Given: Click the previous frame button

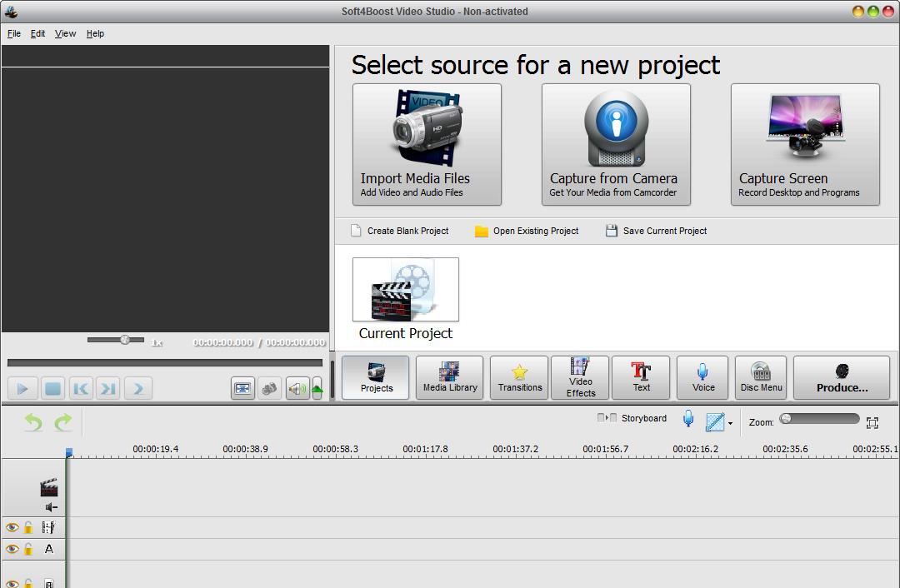Looking at the screenshot, I should pyautogui.click(x=81, y=389).
